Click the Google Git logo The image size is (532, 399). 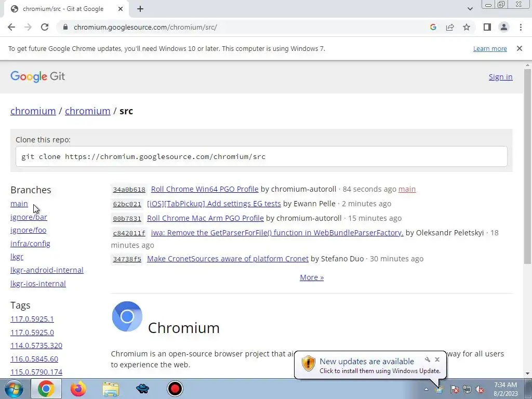coord(37,77)
